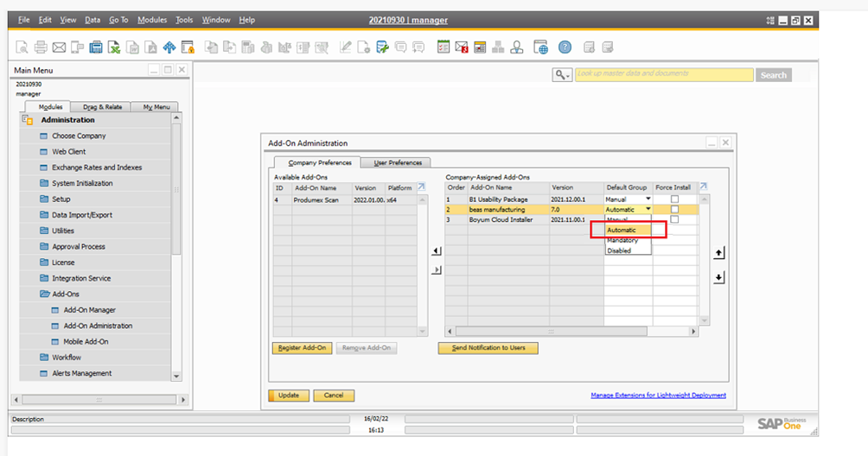Choose Disabled from the open dropdown list
This screenshot has height=456, width=868.
[x=629, y=250]
